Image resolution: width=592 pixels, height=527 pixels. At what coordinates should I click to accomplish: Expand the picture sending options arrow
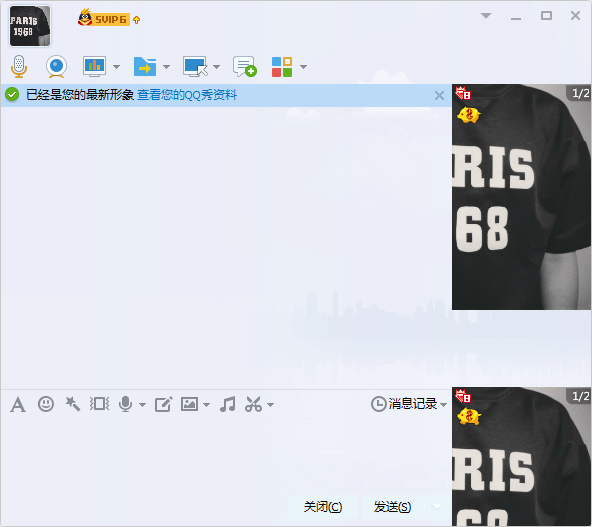pos(206,405)
